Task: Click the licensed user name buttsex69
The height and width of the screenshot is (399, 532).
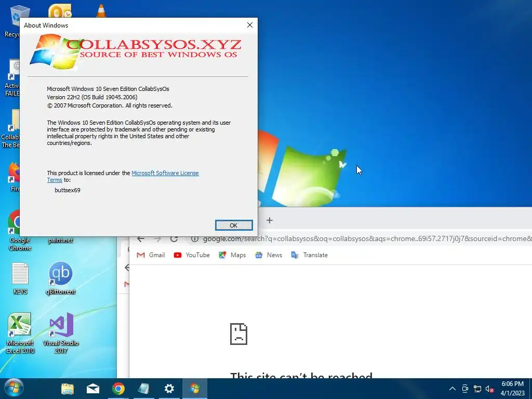Action: pyautogui.click(x=68, y=190)
